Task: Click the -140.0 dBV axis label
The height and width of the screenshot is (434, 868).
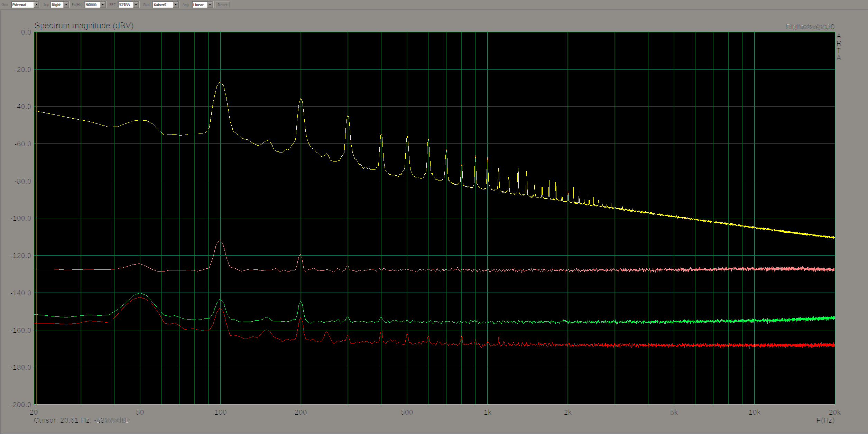Action: (x=21, y=293)
